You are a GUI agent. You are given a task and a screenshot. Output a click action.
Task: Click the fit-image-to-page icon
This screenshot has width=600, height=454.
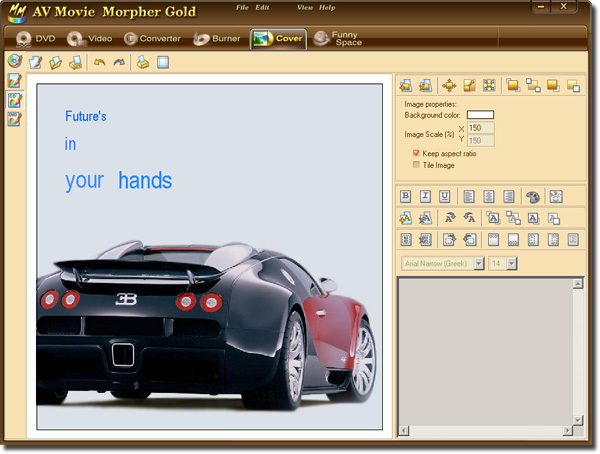pos(489,85)
